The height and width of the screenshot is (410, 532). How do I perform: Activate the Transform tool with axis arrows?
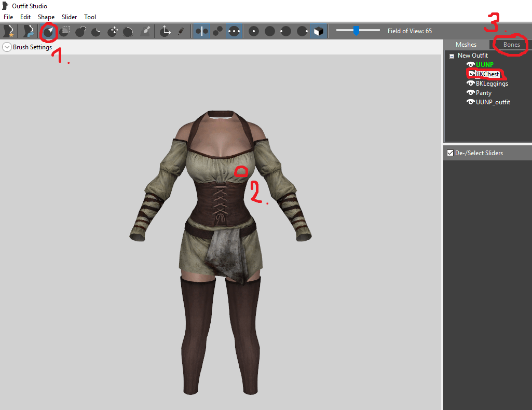coord(165,31)
